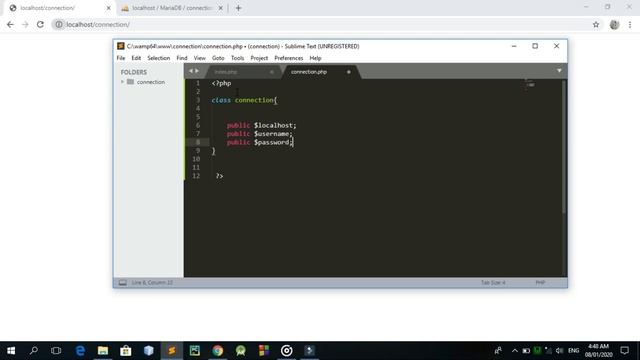Screen dimensions: 640x360
Task: Click the browser address bar URL
Action: coord(98,24)
